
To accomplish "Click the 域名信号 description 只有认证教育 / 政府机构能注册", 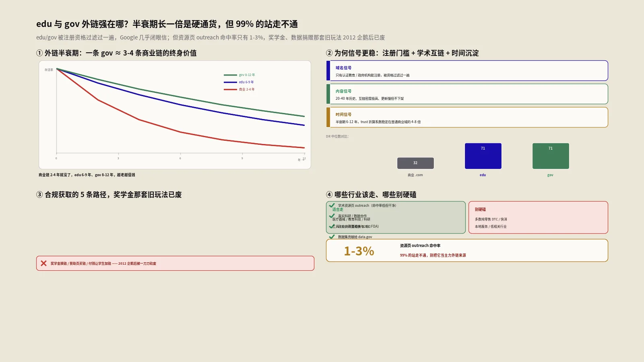I will click(373, 75).
